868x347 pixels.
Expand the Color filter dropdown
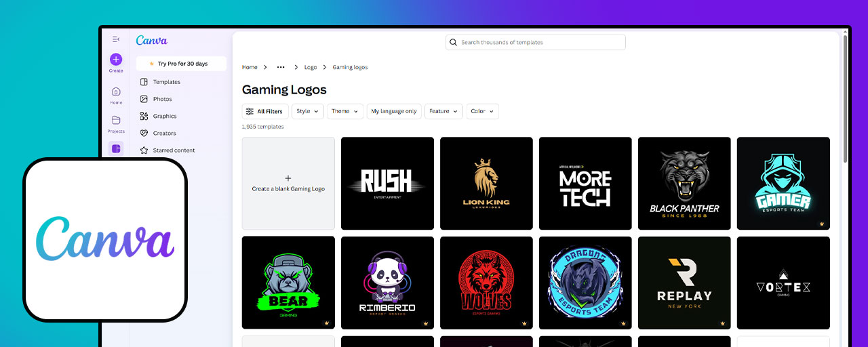coord(482,111)
